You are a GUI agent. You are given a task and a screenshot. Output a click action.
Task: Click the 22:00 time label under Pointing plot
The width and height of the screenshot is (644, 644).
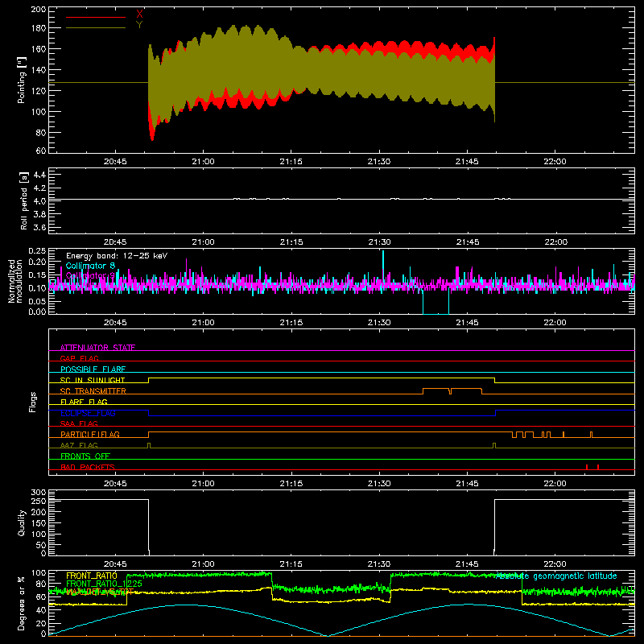[x=555, y=162]
